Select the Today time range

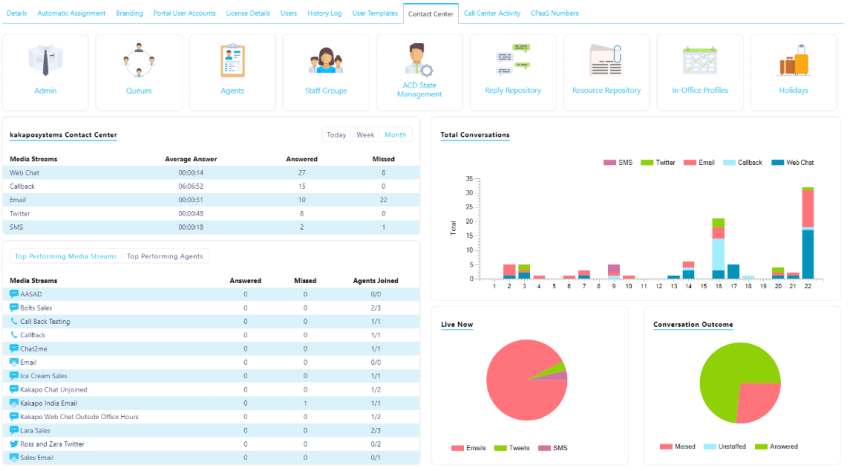click(336, 135)
